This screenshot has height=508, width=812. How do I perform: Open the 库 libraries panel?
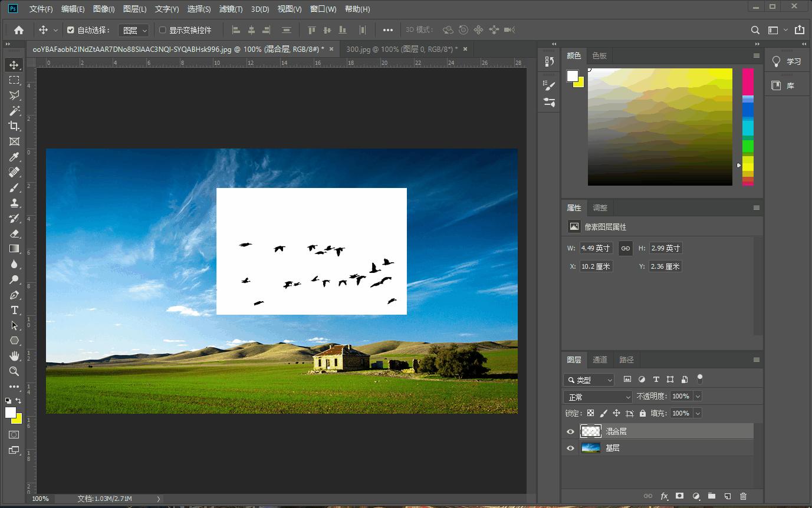(x=783, y=85)
